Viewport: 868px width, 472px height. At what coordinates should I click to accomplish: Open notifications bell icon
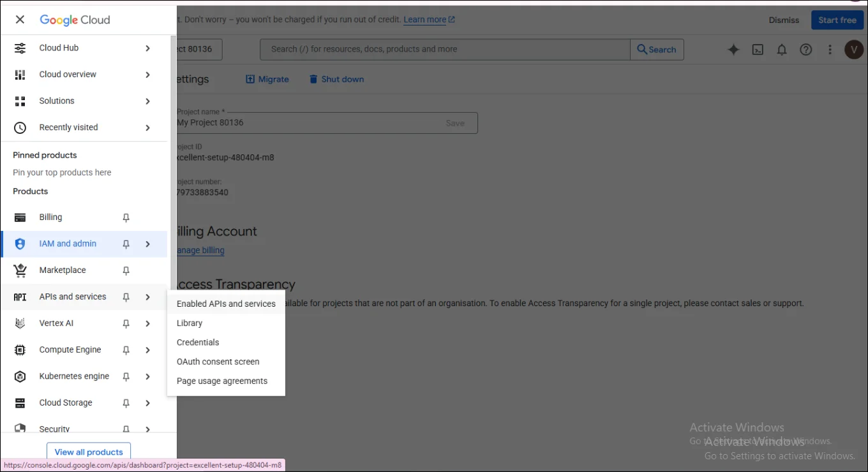click(x=782, y=49)
